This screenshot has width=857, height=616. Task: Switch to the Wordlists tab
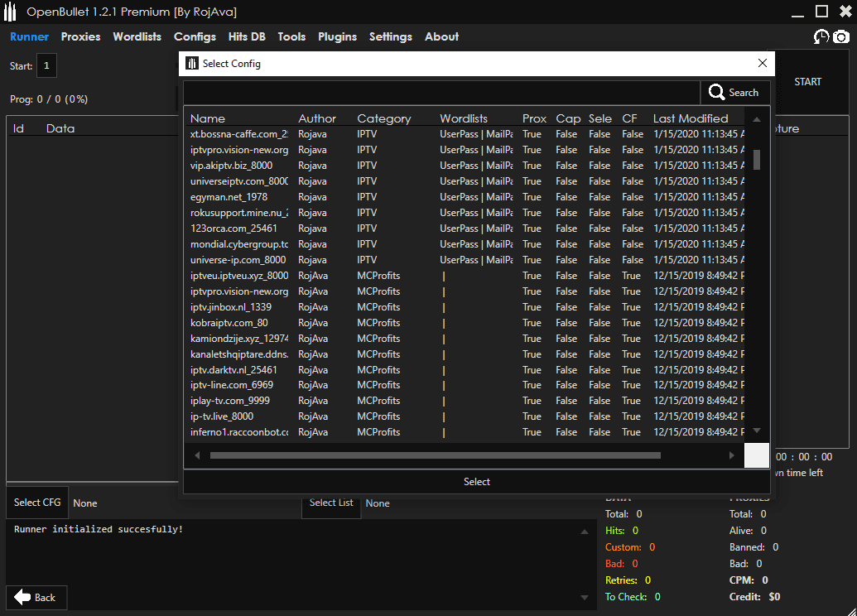click(137, 36)
